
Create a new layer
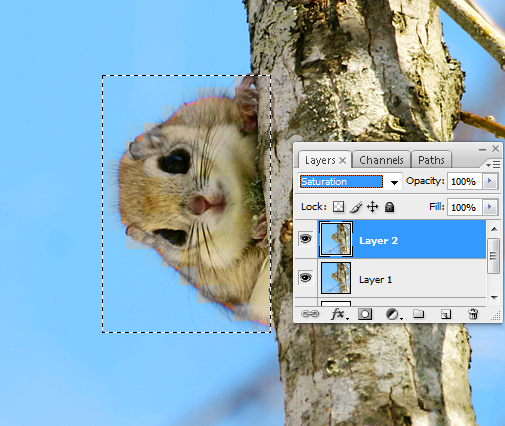point(446,314)
